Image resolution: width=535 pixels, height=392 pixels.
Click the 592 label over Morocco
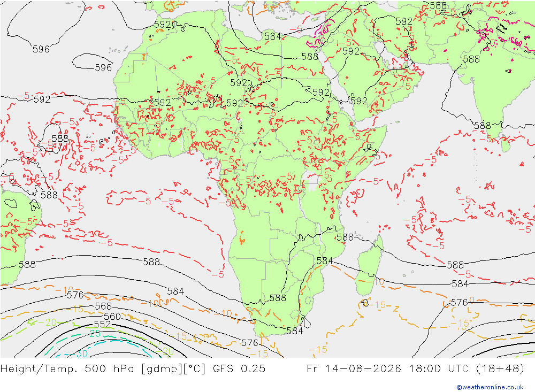click(163, 24)
